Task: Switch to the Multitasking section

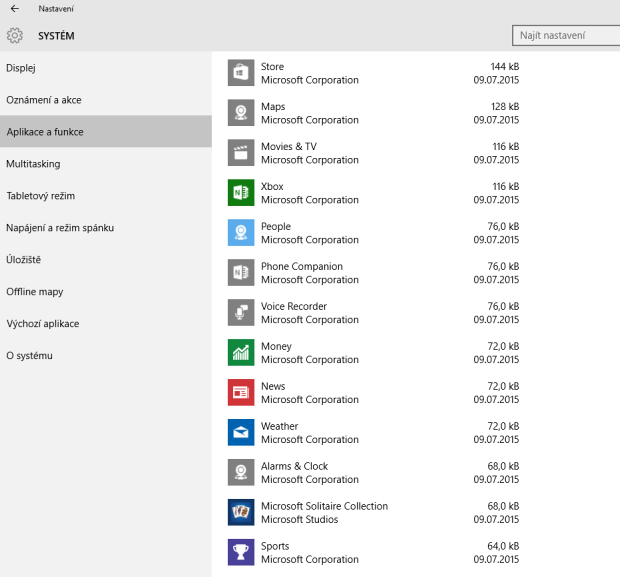Action: point(33,164)
